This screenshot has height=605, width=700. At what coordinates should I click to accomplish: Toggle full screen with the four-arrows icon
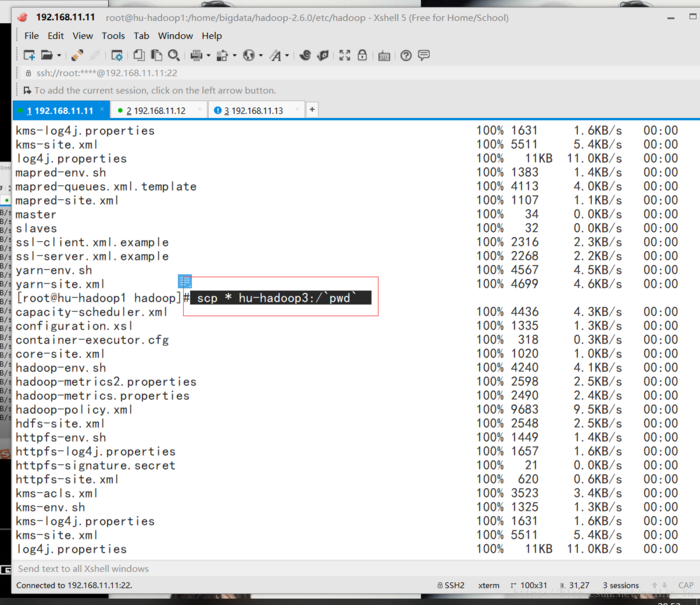344,55
